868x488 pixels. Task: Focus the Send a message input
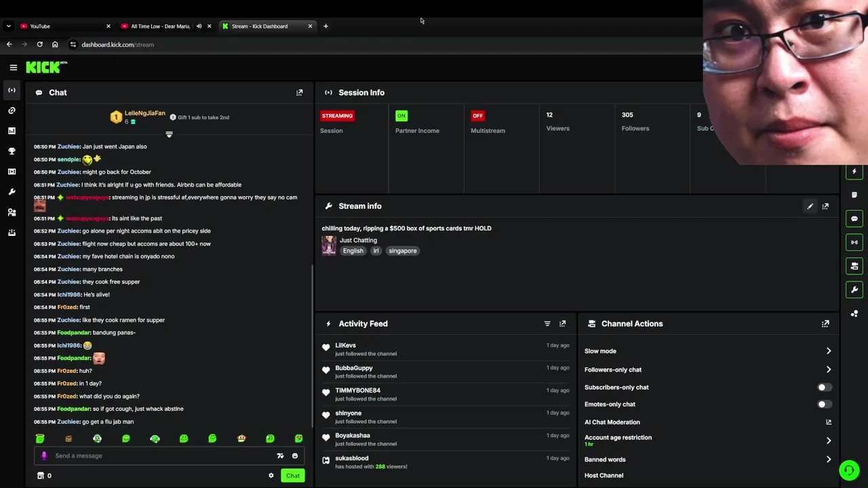[x=163, y=455]
